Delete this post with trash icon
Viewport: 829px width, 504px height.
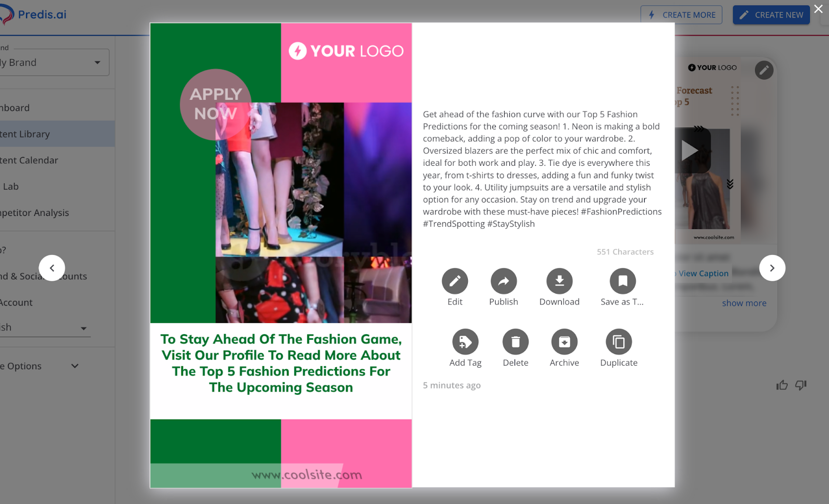515,342
